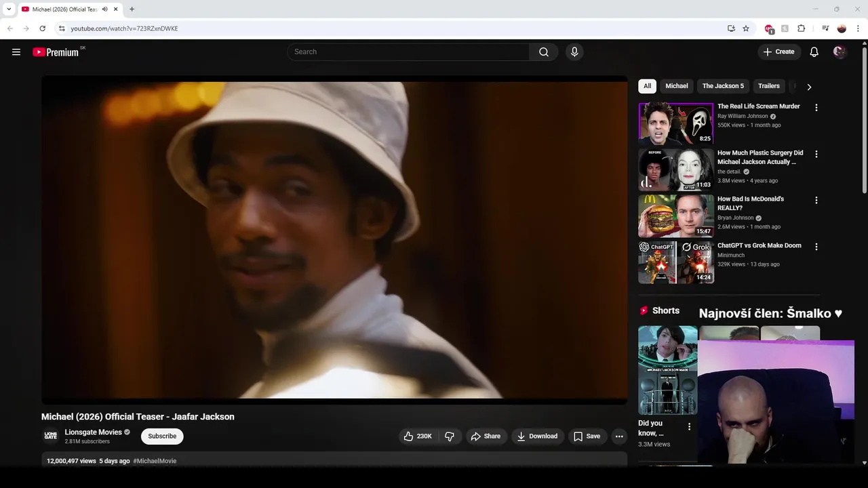868x488 pixels.
Task: Click the address bar URL
Action: (x=124, y=28)
